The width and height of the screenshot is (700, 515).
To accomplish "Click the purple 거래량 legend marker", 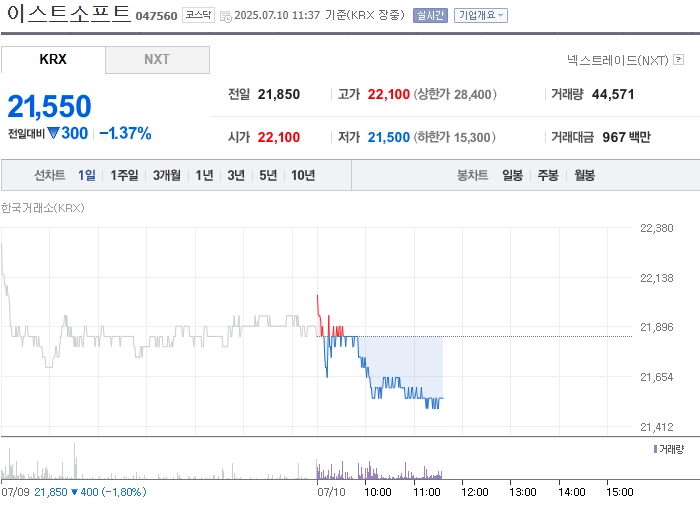I will tap(655, 449).
